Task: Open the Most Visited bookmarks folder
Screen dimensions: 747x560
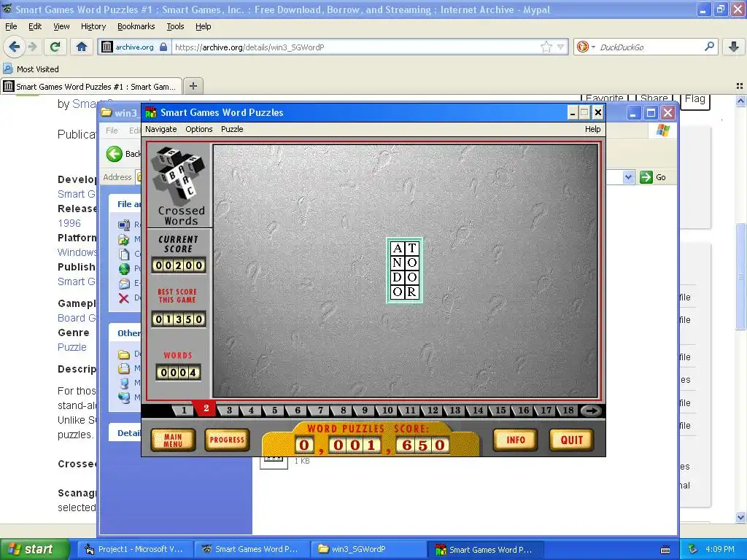Action: pos(31,69)
